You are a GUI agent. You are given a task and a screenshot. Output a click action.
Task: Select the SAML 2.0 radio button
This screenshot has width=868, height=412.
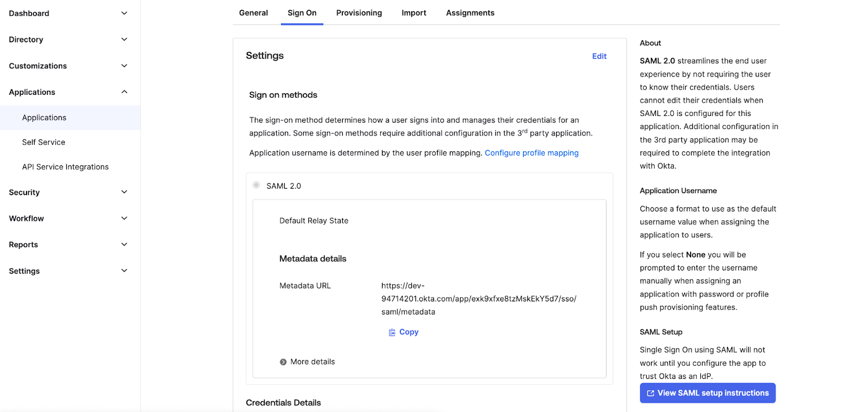pos(257,185)
